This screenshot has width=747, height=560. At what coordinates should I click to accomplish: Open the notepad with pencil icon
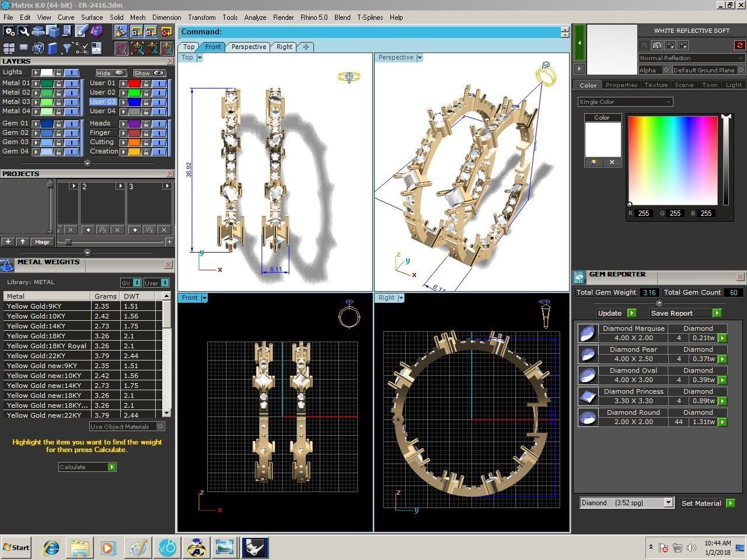(82, 31)
